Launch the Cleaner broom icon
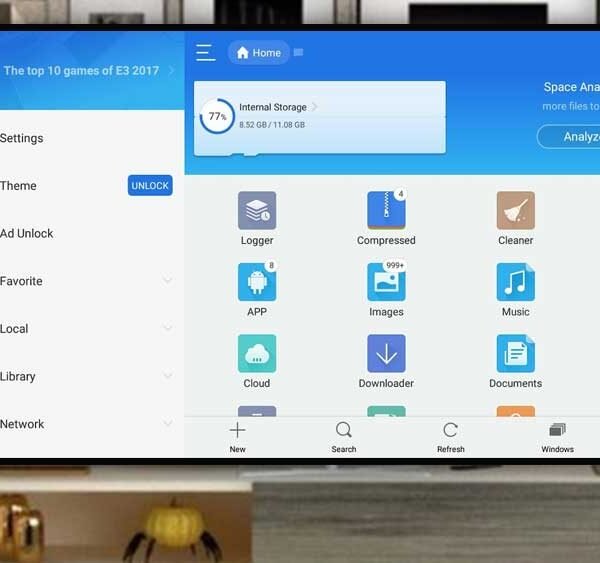 point(515,210)
